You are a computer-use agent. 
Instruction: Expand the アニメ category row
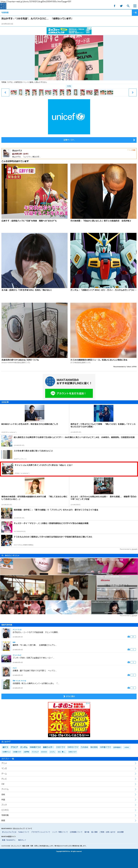[x=69, y=763]
